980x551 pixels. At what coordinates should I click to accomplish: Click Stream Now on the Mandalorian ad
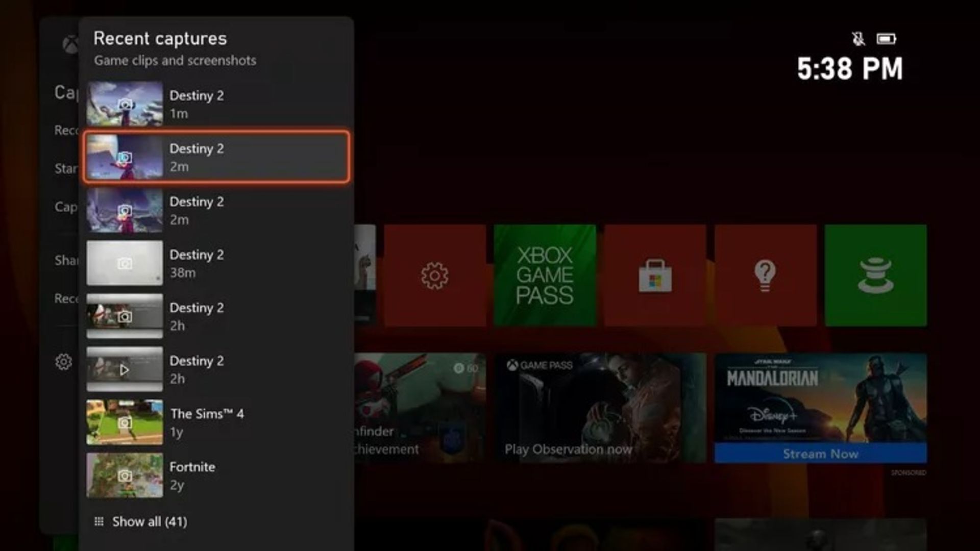coord(820,454)
